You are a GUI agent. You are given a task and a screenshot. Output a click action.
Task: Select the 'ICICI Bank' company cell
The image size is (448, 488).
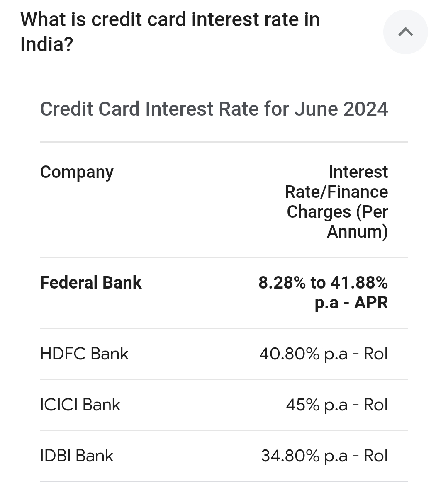(x=80, y=405)
